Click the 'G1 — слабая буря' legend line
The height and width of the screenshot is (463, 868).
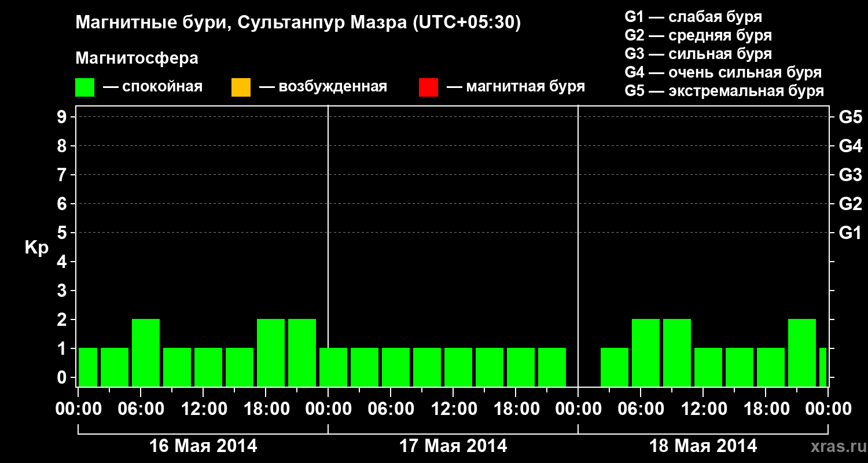click(x=693, y=17)
